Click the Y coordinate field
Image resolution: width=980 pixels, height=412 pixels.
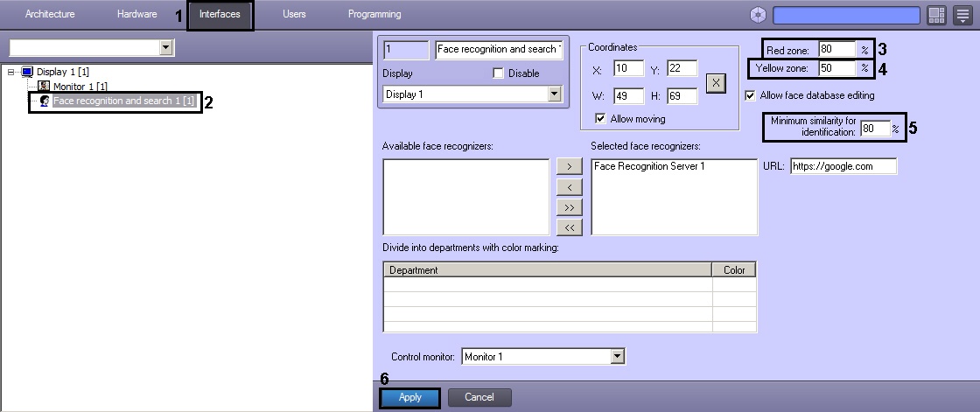tap(682, 69)
